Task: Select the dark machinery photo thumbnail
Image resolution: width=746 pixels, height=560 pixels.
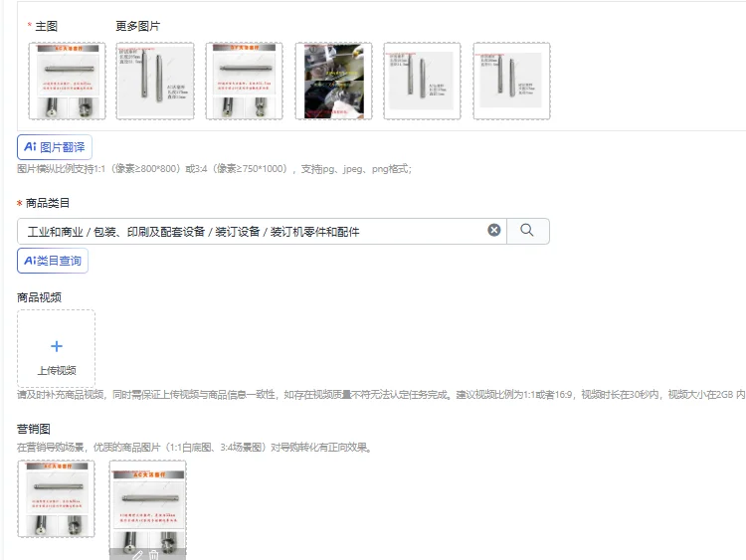Action: [333, 81]
